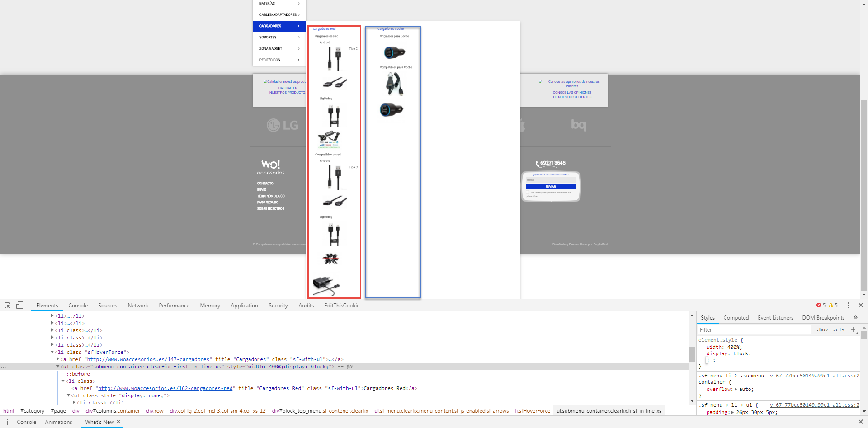Switch to the Console tab in DevTools

click(x=78, y=306)
